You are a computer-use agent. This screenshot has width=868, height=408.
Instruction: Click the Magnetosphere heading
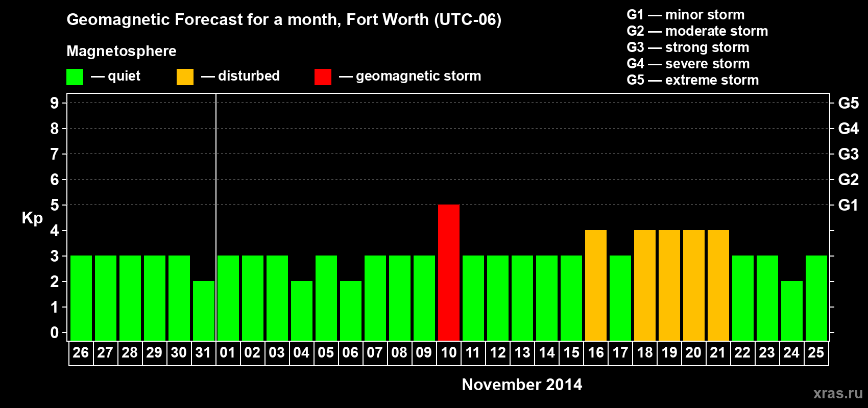[x=122, y=52]
